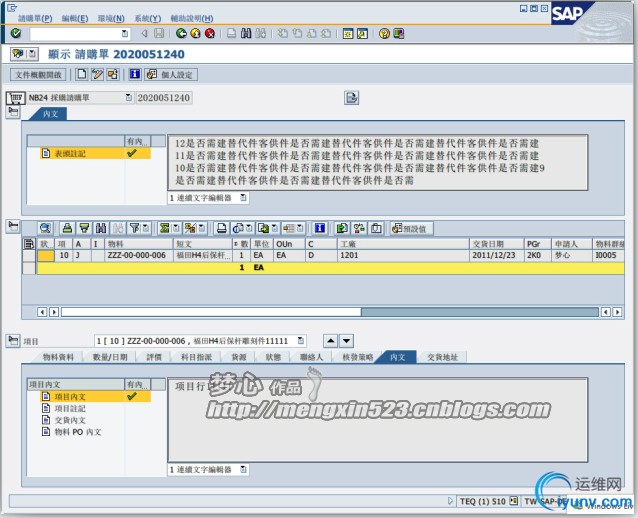Click the green Back arrow icon
Viewport: 638px width, 518px height.
181,33
